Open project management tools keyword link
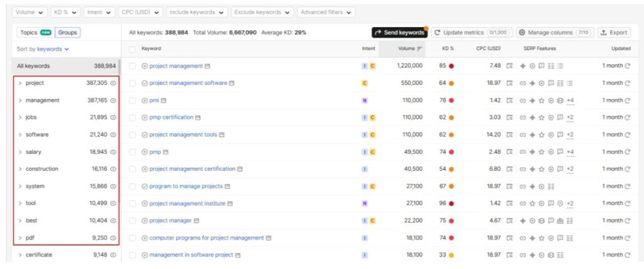 [183, 134]
